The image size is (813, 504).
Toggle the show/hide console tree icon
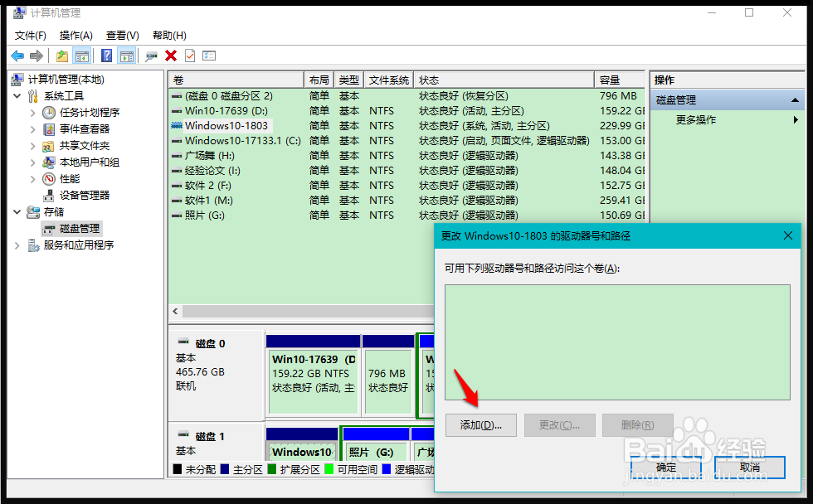click(x=82, y=56)
